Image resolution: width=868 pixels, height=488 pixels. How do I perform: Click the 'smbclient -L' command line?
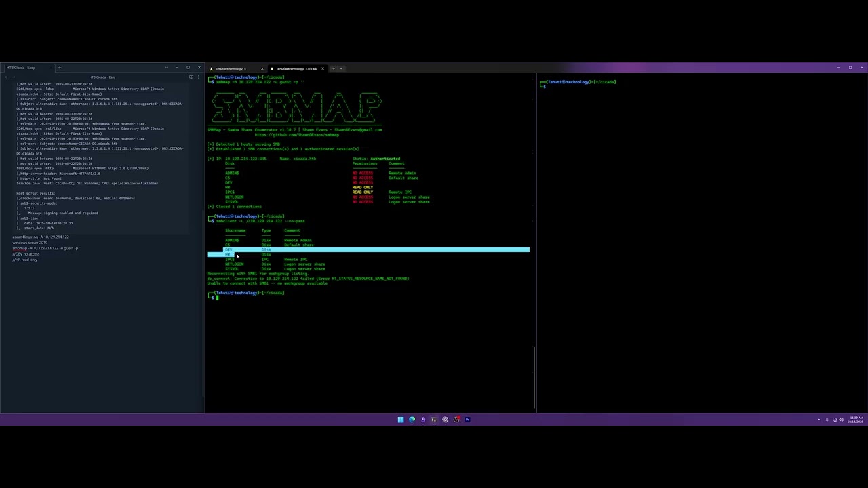coord(260,221)
